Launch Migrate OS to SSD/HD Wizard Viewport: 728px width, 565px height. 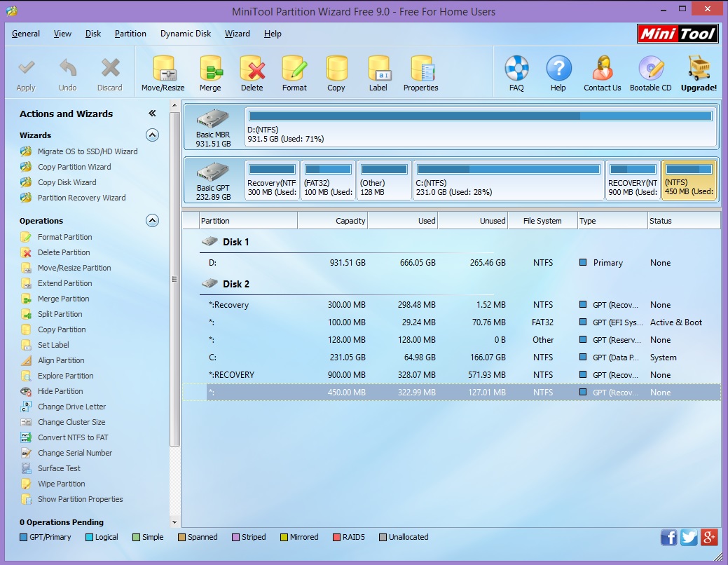(79, 151)
